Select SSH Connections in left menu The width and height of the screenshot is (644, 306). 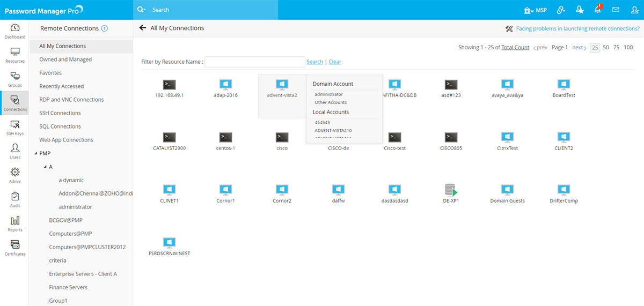point(60,113)
